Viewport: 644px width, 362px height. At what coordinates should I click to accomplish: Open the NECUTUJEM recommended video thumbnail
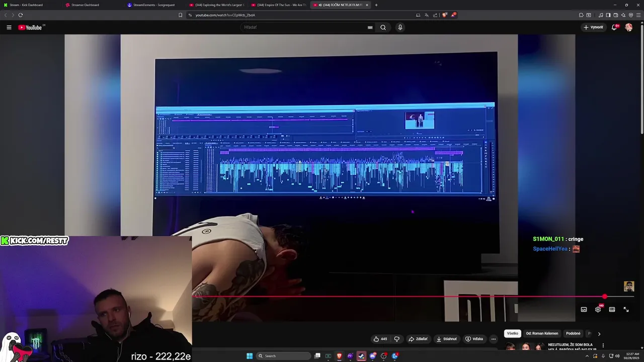(525, 346)
